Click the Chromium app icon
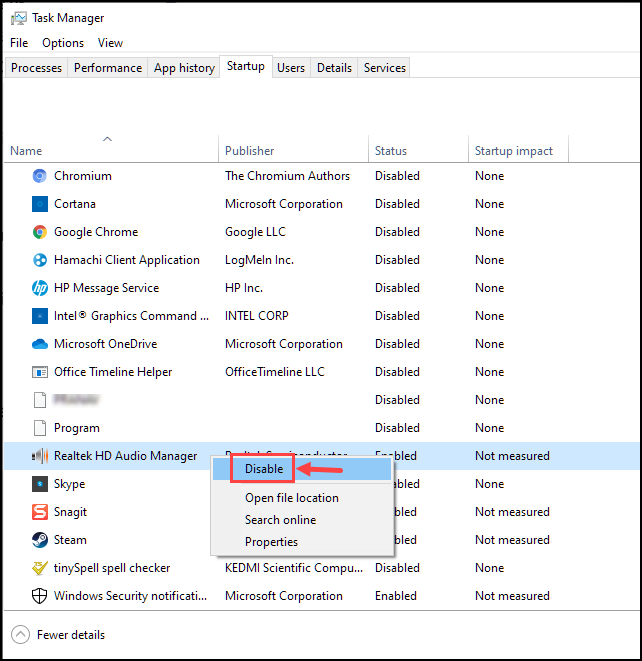The width and height of the screenshot is (642, 661). pos(40,176)
